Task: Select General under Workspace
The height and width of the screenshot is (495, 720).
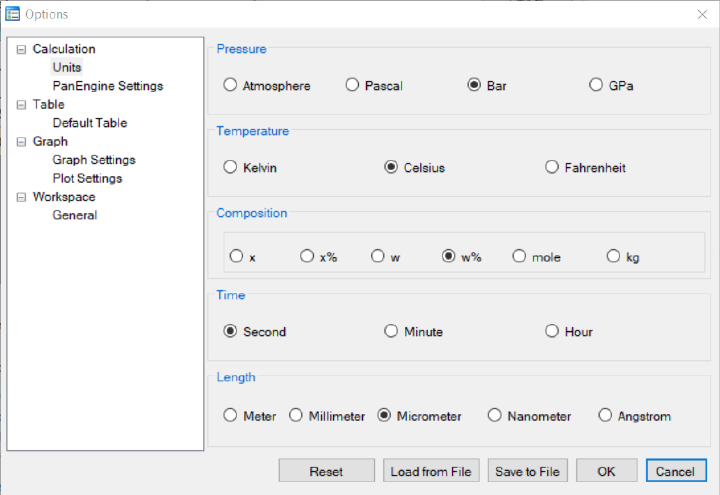Action: point(75,215)
